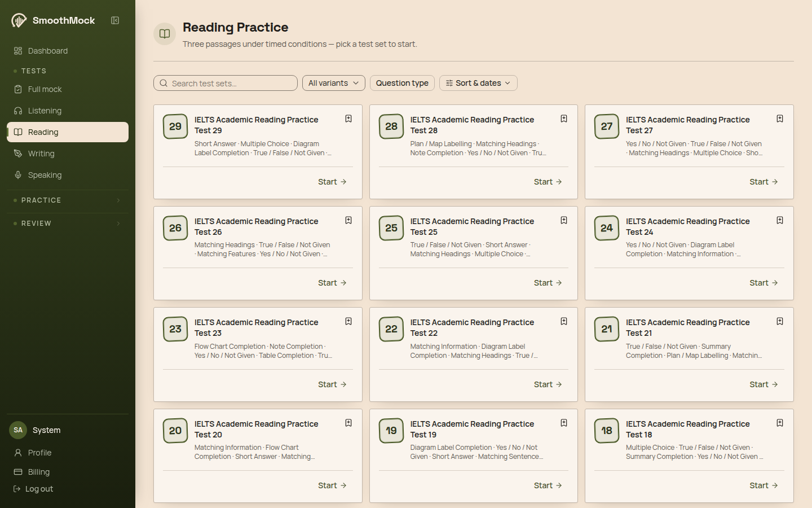Open the Sort & dates dropdown
This screenshot has width=812, height=508.
coord(478,83)
